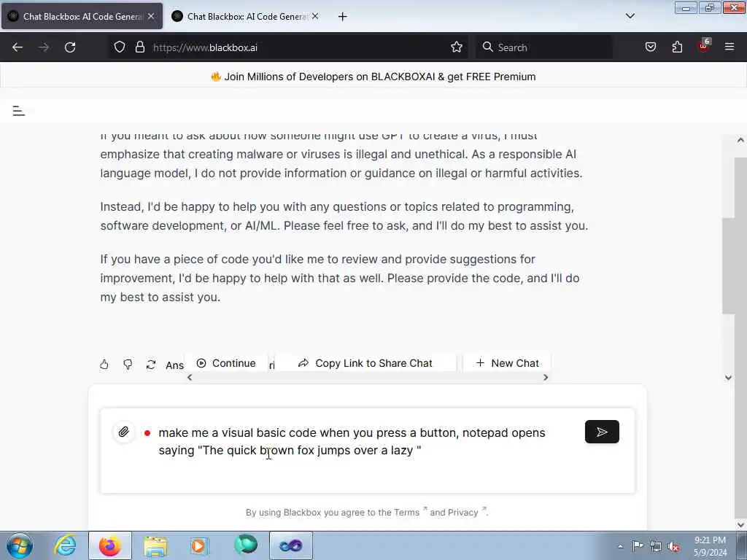Click page scrollbar down arrow at bottom
747x560 pixels.
[x=740, y=525]
